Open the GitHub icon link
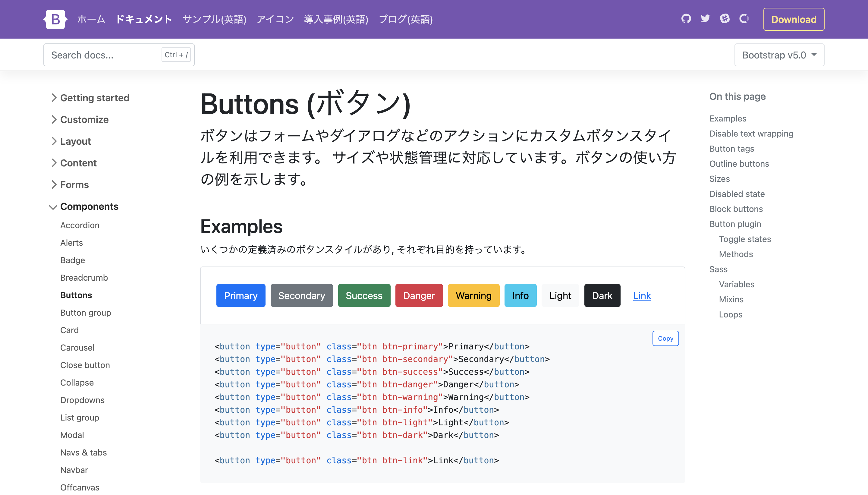Screen dimensions: 868x495 tap(686, 19)
